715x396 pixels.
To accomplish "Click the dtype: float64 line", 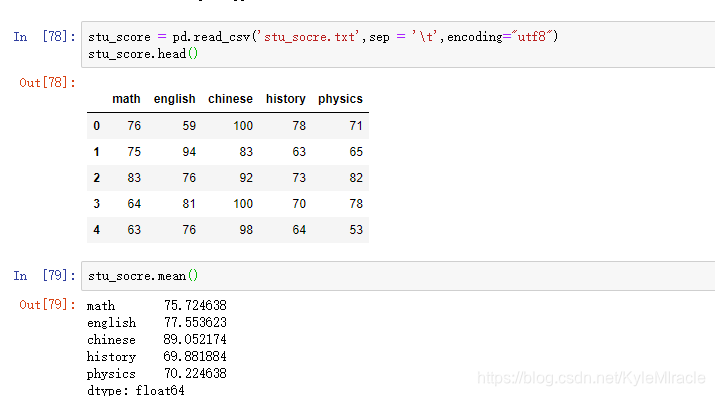I will [136, 390].
